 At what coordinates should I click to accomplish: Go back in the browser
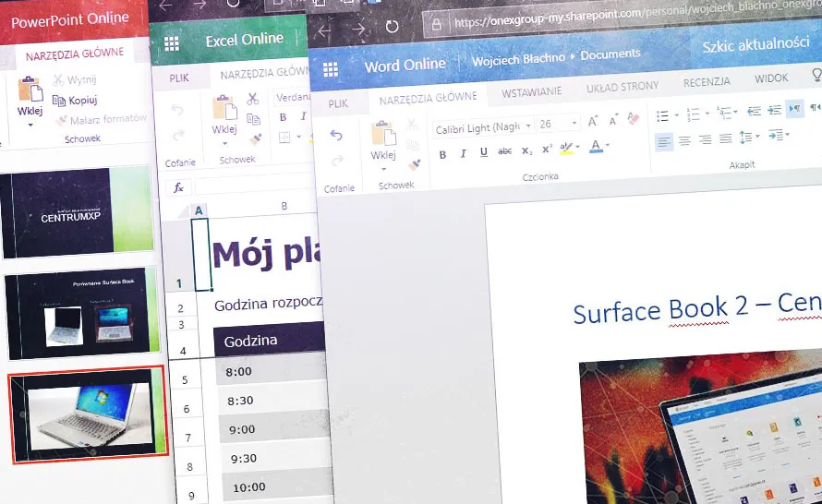[x=324, y=30]
